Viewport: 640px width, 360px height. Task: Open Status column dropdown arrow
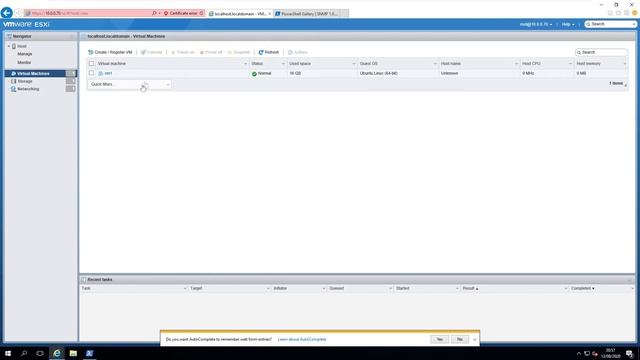point(283,64)
